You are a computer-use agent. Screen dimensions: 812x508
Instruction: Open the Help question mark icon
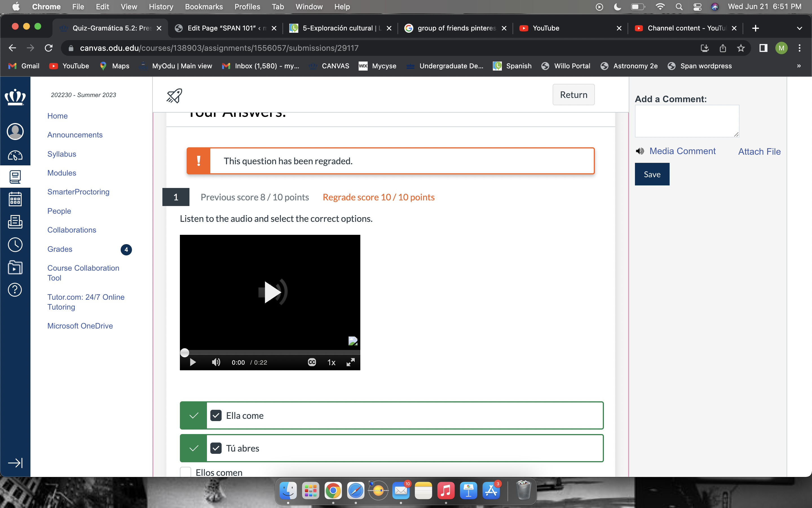[x=15, y=290]
